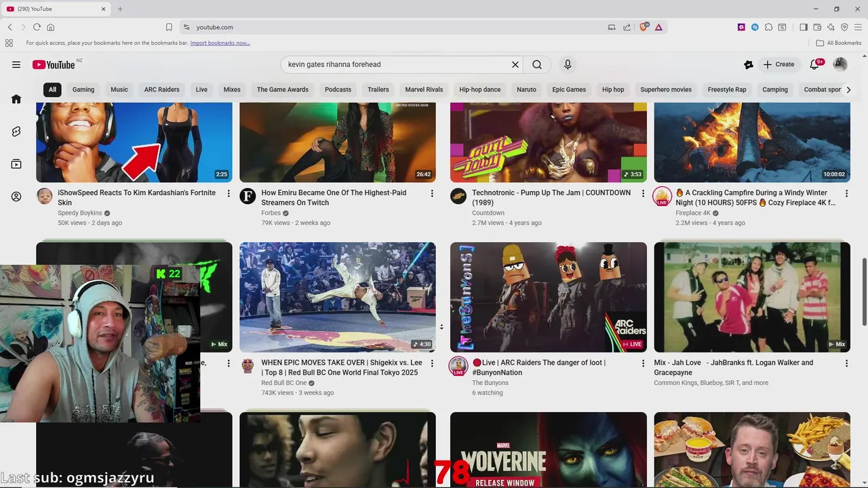The height and width of the screenshot is (488, 868).
Task: Open Subscriptions in the sidebar
Action: pos(16,164)
